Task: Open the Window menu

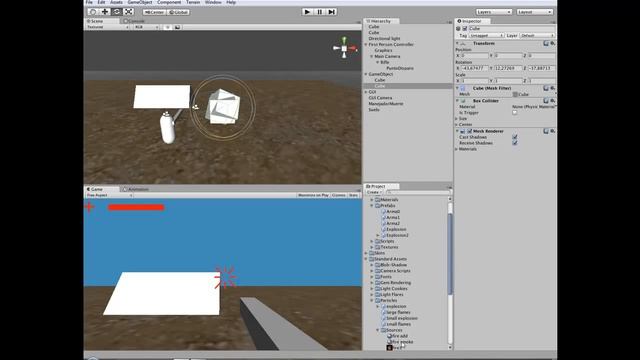Action: coord(213,2)
